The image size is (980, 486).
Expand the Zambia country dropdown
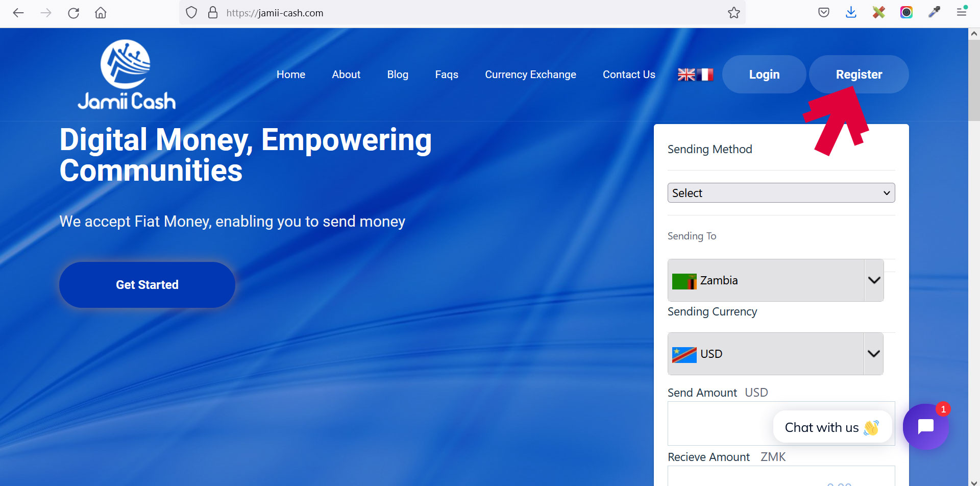click(x=874, y=280)
